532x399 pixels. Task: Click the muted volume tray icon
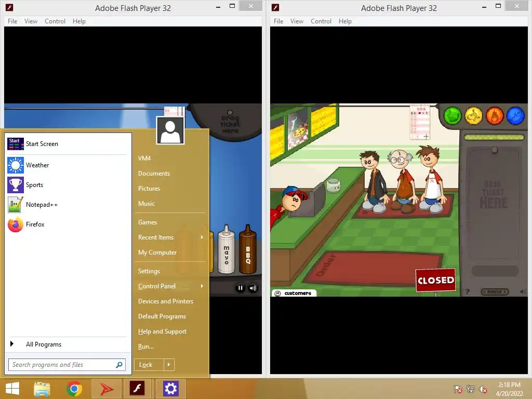(483, 389)
